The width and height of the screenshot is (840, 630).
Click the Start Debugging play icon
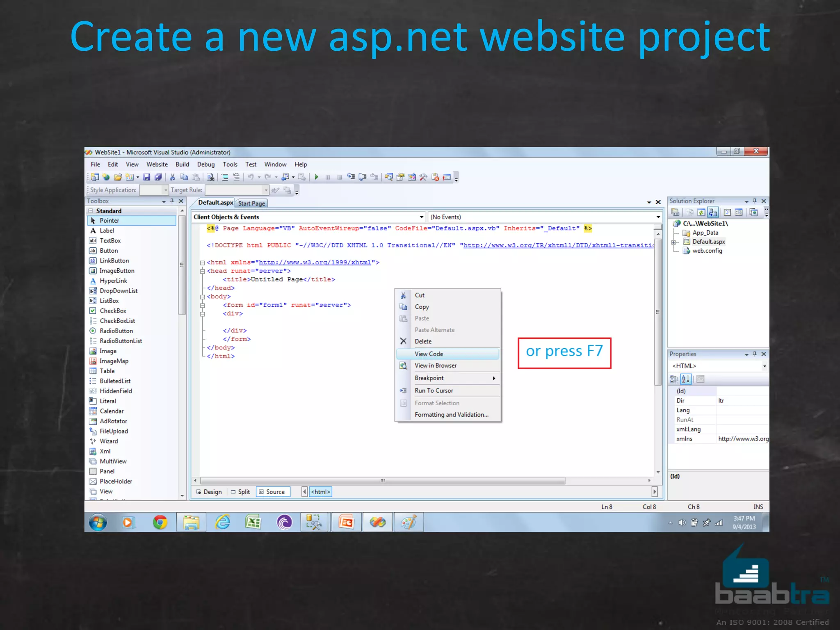(316, 177)
